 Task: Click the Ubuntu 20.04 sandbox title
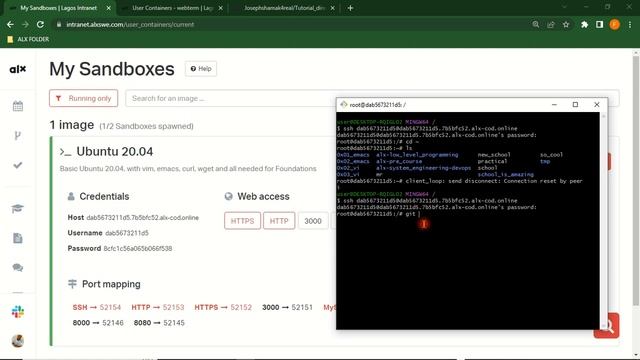pyautogui.click(x=115, y=151)
